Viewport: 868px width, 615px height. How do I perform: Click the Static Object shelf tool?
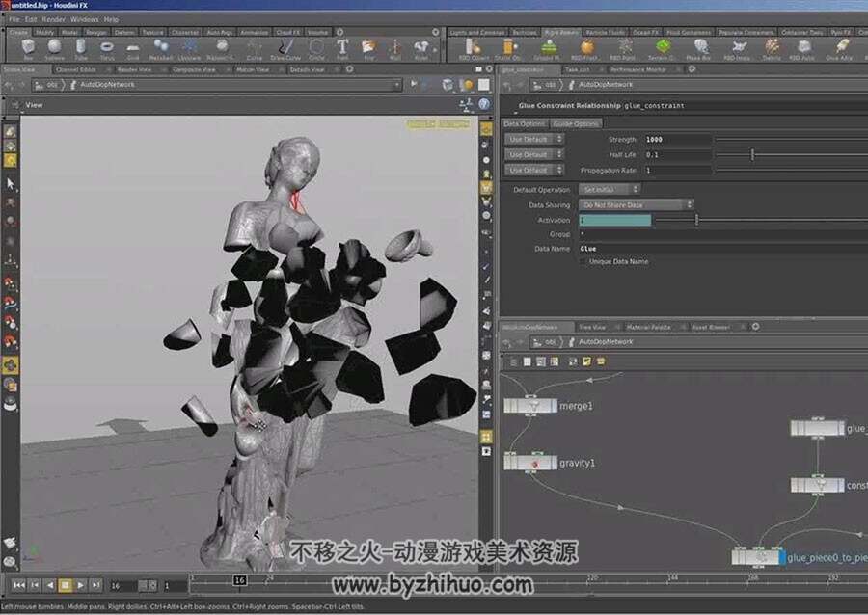point(508,50)
